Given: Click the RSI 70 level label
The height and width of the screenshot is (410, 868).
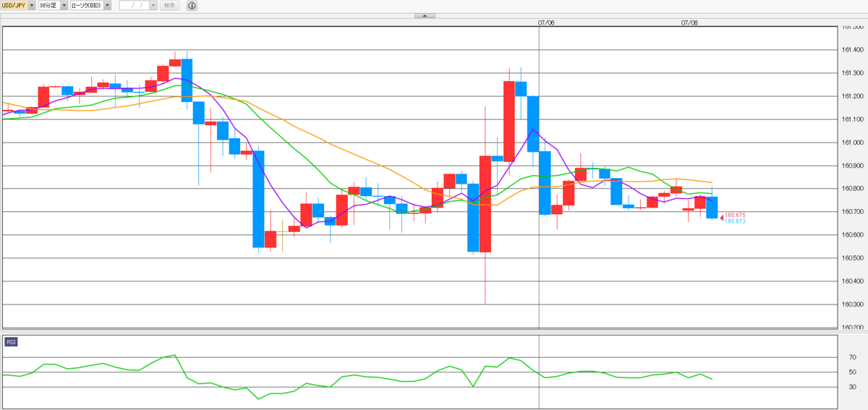Looking at the screenshot, I should (852, 357).
